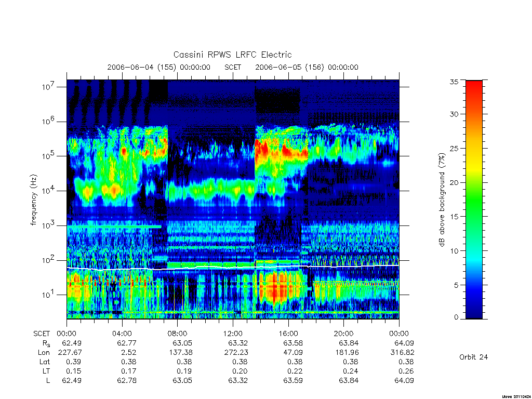Click the Rs value '62.77'
532x399 pixels.
click(x=127, y=343)
